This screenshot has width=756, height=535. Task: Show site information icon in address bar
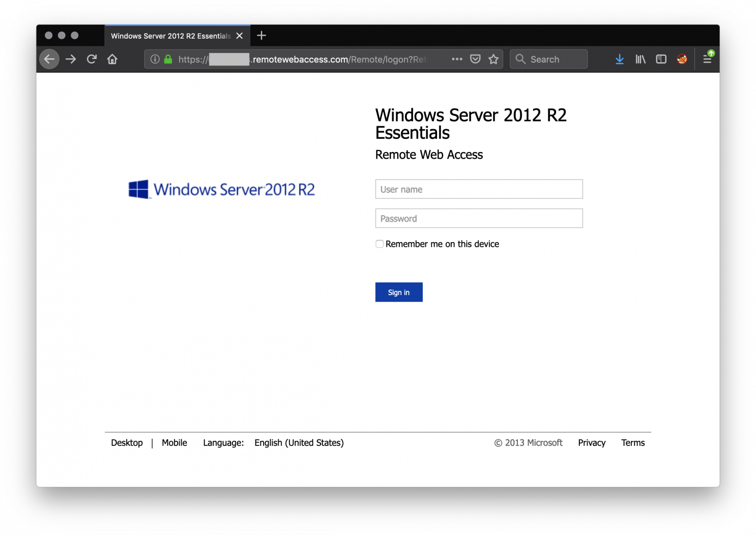[155, 59]
